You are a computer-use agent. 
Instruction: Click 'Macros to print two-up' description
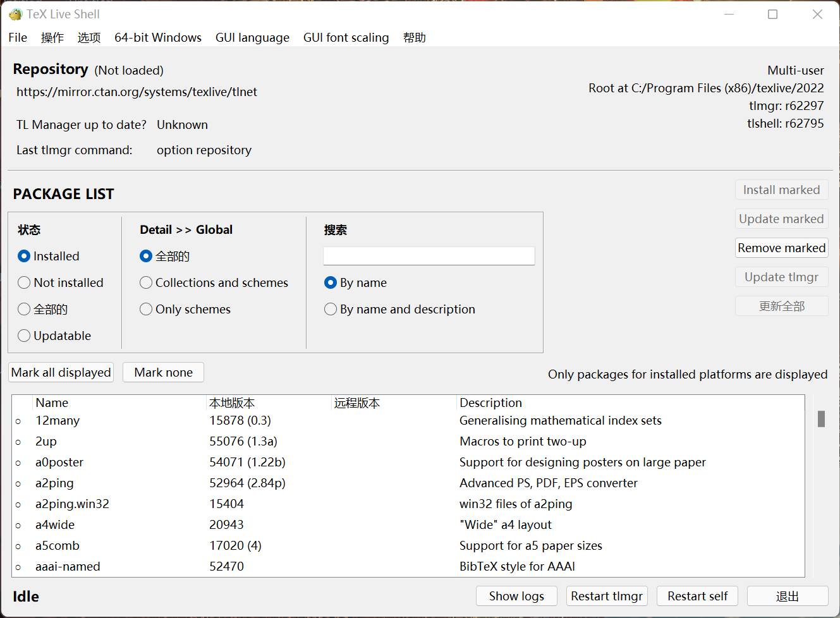coord(523,441)
